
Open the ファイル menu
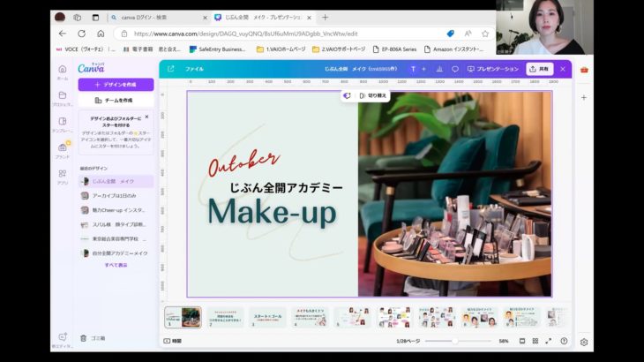pyautogui.click(x=194, y=69)
